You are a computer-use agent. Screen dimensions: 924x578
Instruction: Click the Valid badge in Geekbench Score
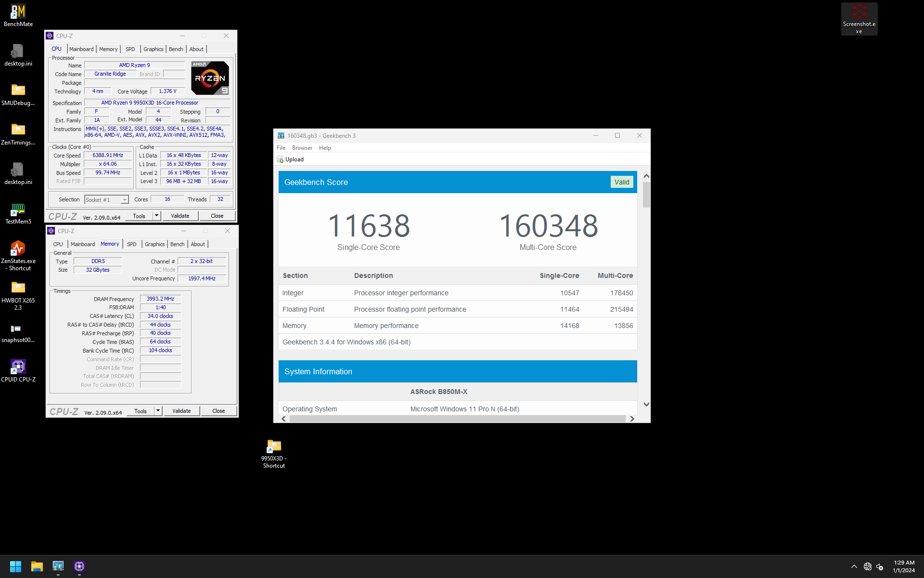pos(622,182)
